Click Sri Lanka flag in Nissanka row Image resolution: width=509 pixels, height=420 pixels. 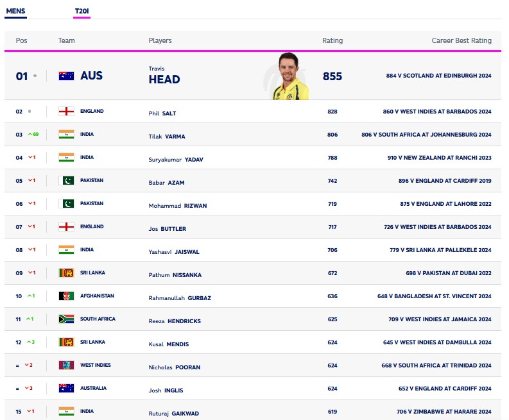(66, 273)
